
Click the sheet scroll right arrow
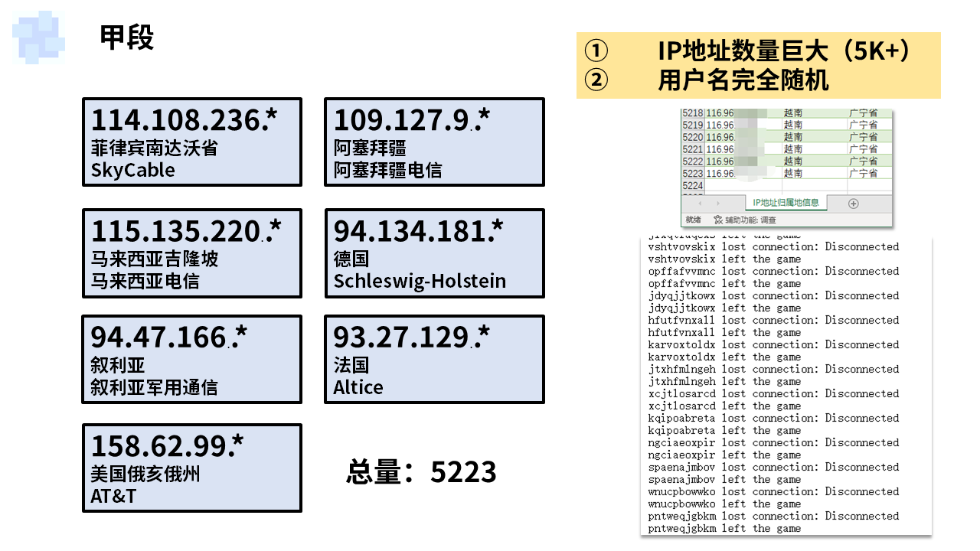719,204
